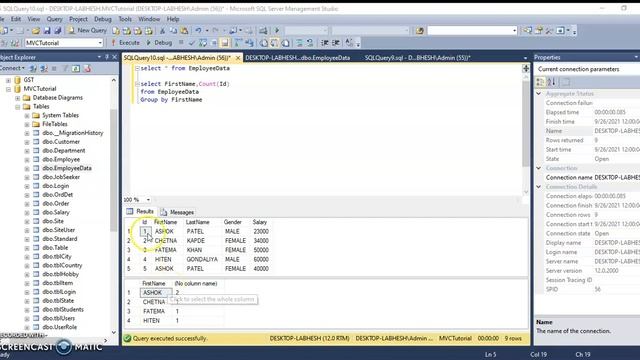640x360 pixels.
Task: Click the Save disk icon in toolbar
Action: click(47, 31)
